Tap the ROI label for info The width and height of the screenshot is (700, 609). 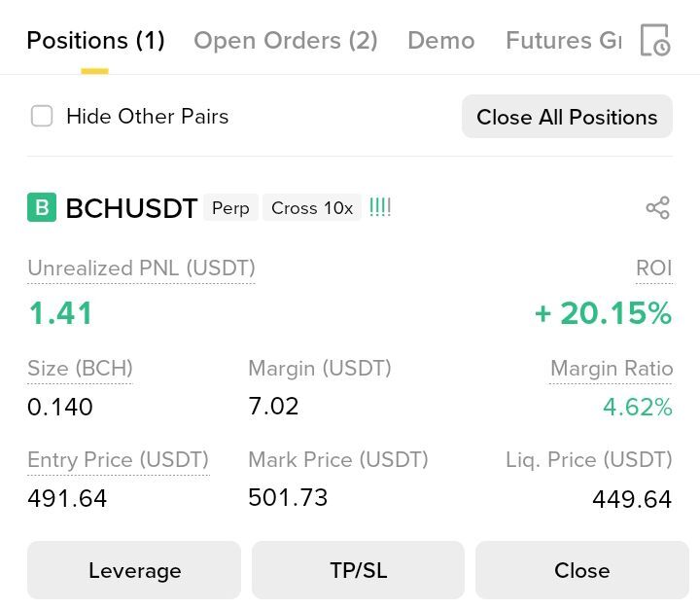(654, 269)
